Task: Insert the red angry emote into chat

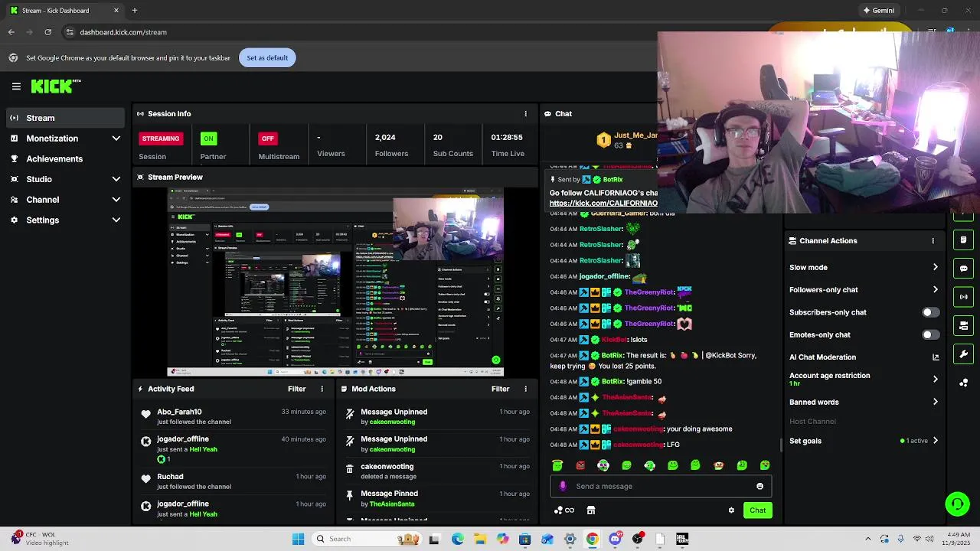Action: click(x=580, y=465)
